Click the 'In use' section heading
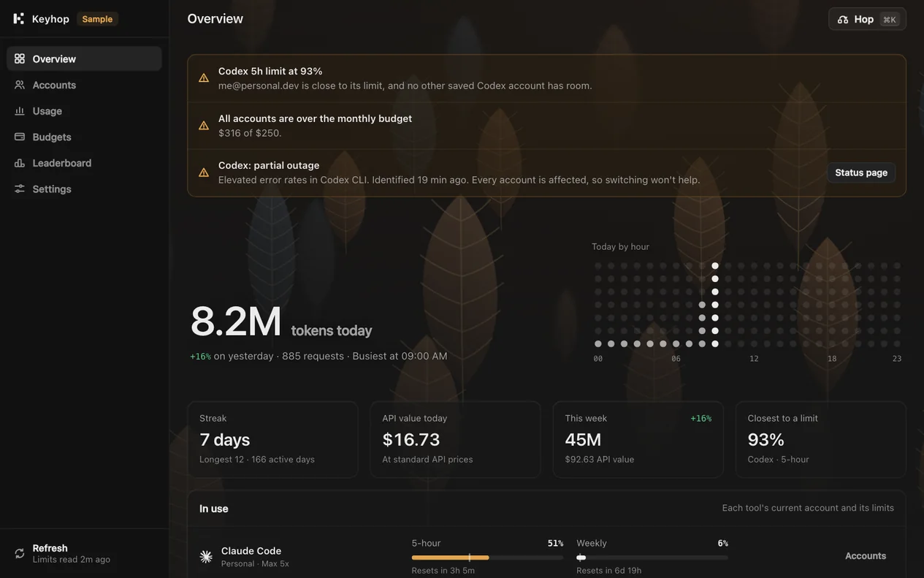 coord(214,509)
